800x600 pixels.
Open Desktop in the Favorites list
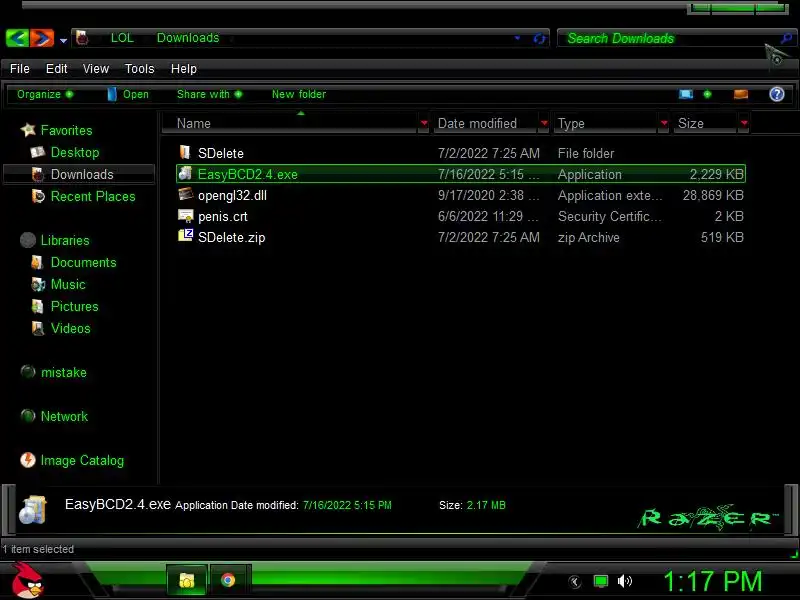(x=75, y=152)
